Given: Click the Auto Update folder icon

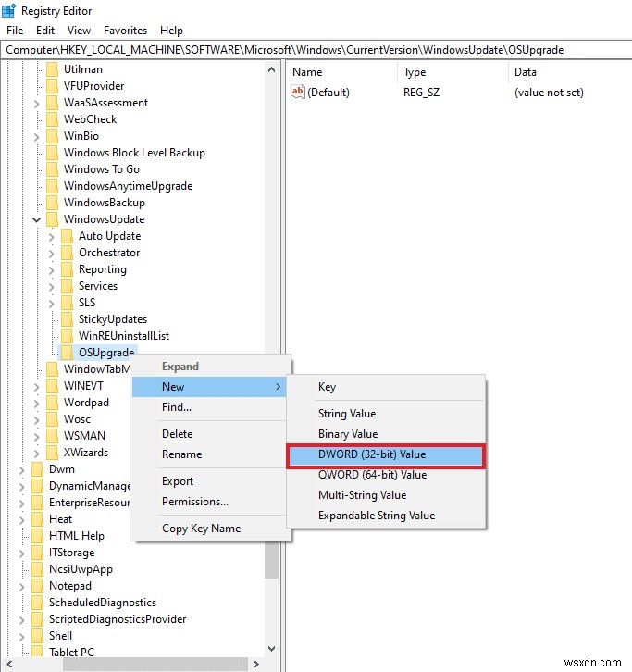Looking at the screenshot, I should click(67, 236).
